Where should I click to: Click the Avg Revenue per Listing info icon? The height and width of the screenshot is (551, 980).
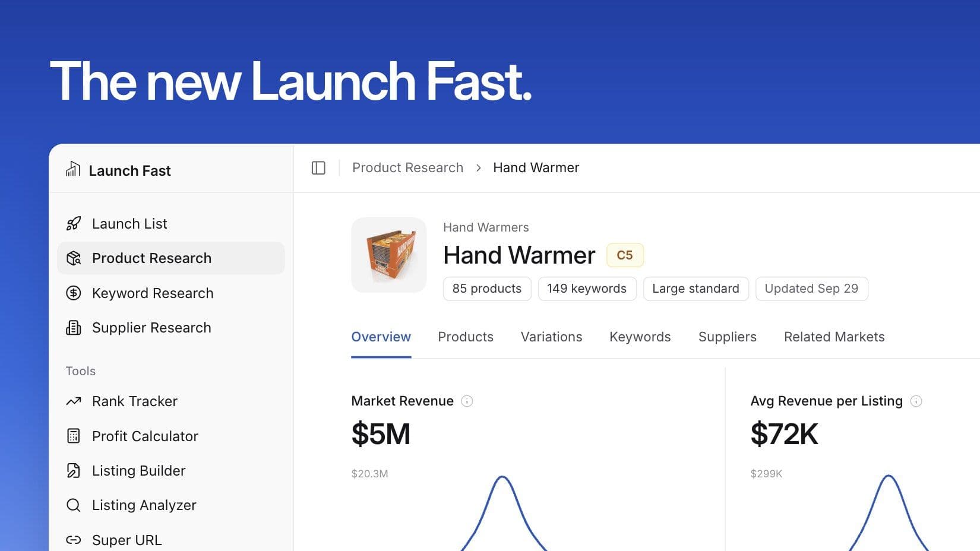(x=916, y=401)
